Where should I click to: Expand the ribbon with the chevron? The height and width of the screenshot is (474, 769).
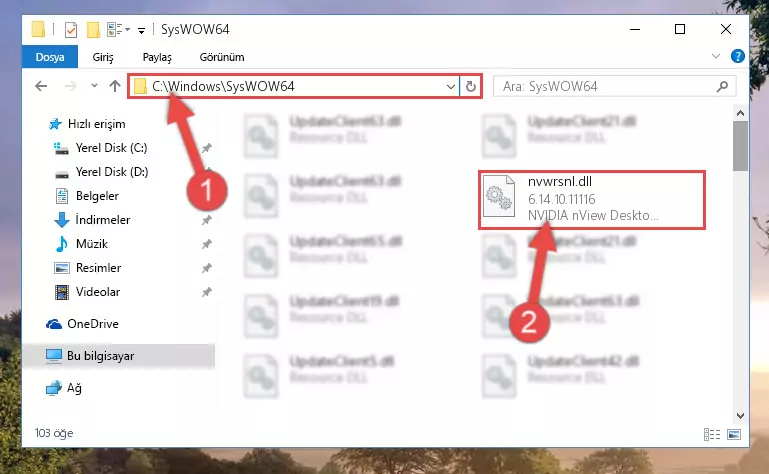(716, 56)
